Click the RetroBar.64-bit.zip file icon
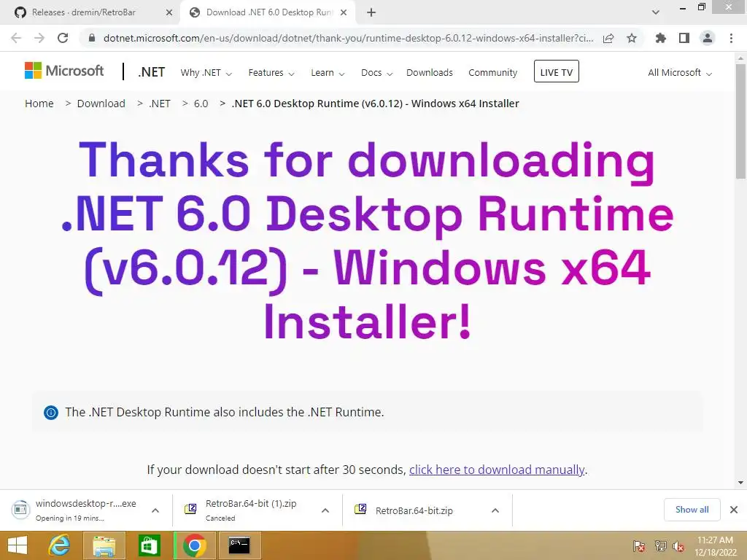747x560 pixels. (360, 509)
